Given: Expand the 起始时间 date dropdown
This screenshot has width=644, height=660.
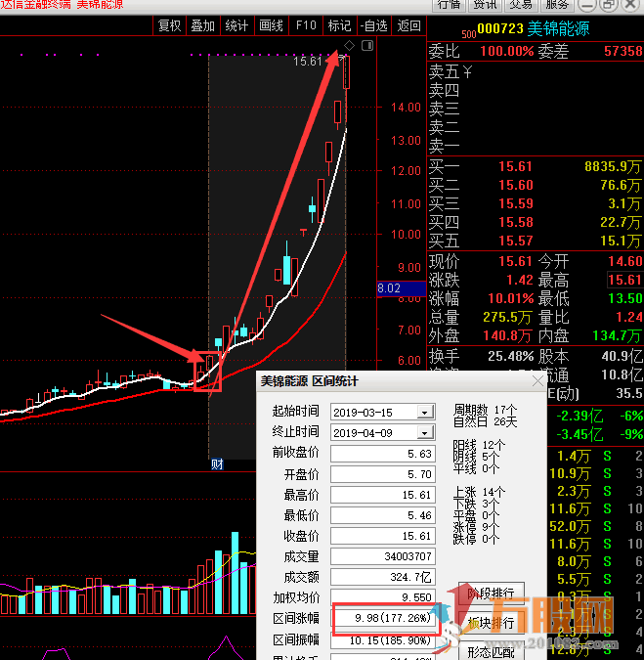Looking at the screenshot, I should pos(425,412).
